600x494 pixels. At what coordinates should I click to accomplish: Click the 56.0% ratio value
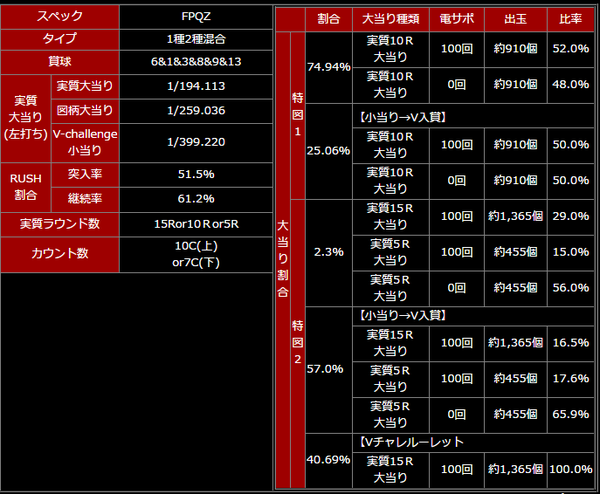click(x=571, y=288)
